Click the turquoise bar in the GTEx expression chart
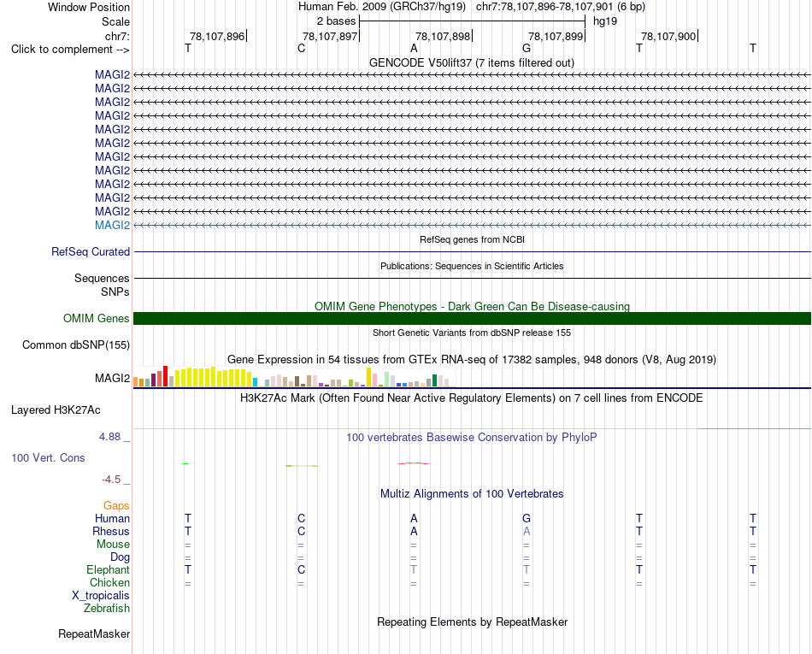This screenshot has height=654, width=812. (256, 382)
